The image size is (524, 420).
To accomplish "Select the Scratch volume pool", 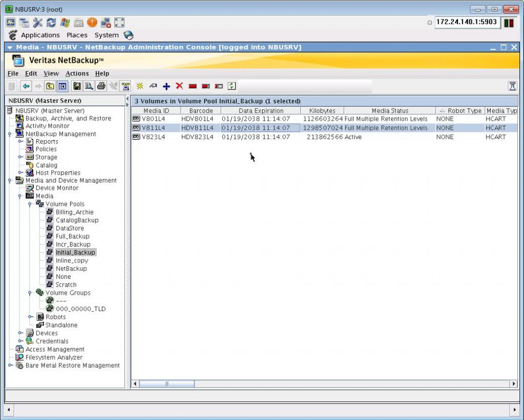I will (66, 284).
